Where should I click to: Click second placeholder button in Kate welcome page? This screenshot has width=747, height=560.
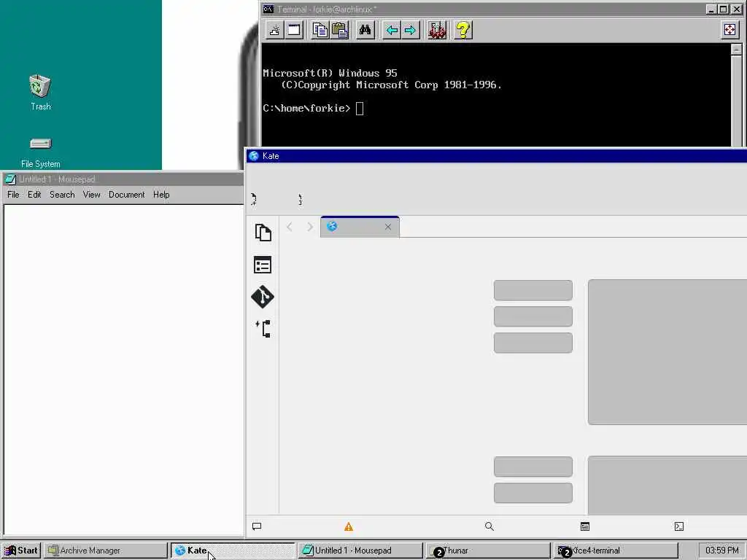click(x=533, y=316)
